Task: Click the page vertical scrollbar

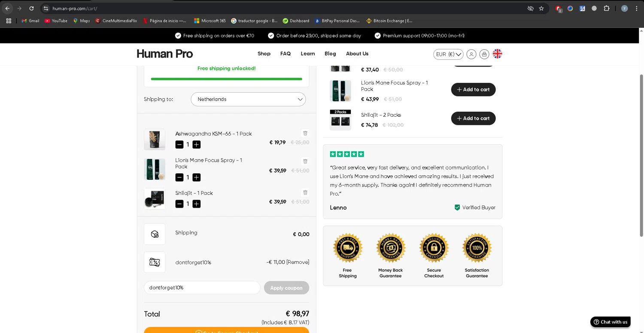Action: click(x=641, y=155)
